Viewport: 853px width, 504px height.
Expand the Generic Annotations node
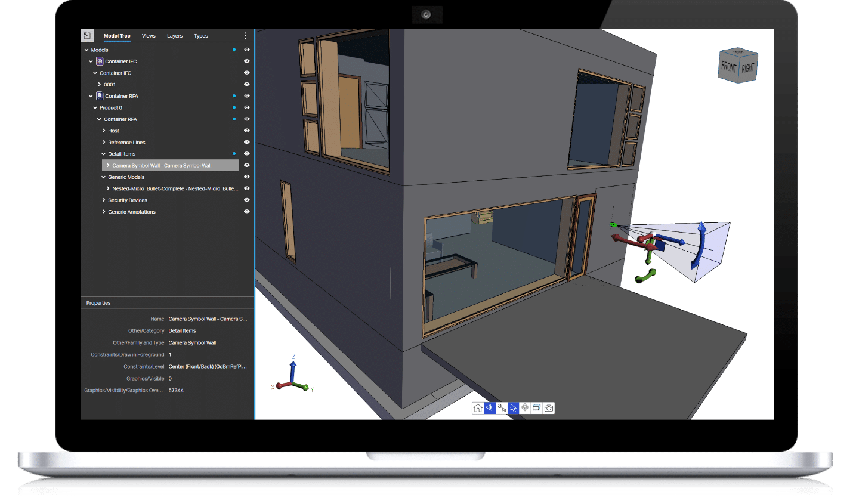pyautogui.click(x=104, y=212)
